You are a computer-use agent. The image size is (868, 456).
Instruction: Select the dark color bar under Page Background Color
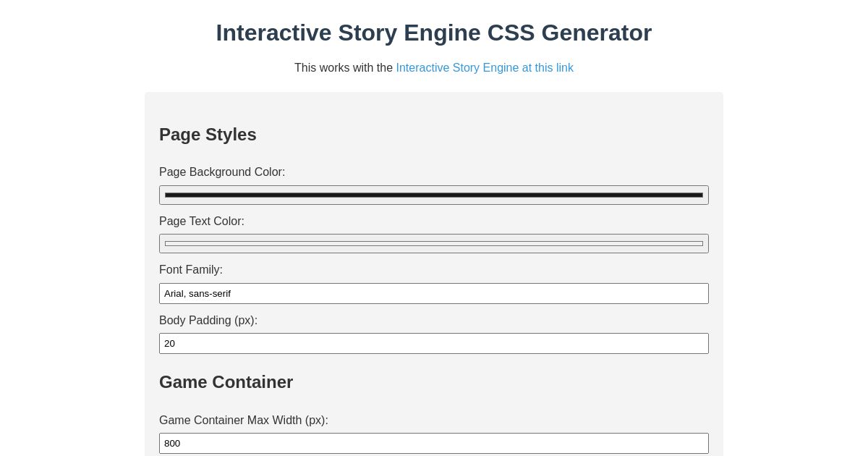[x=434, y=195]
